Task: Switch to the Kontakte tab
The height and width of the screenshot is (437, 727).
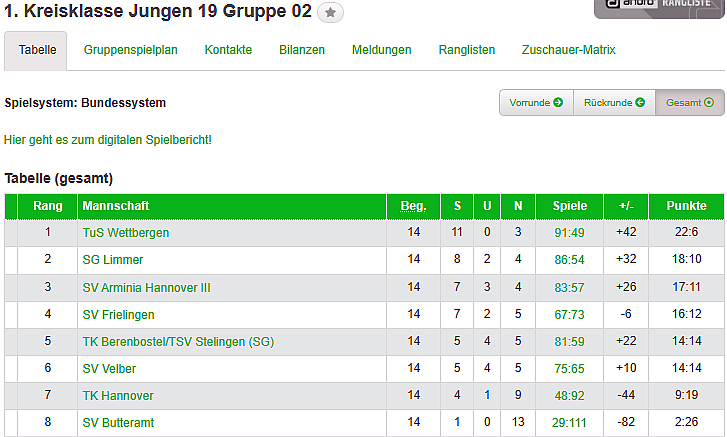Action: 228,50
